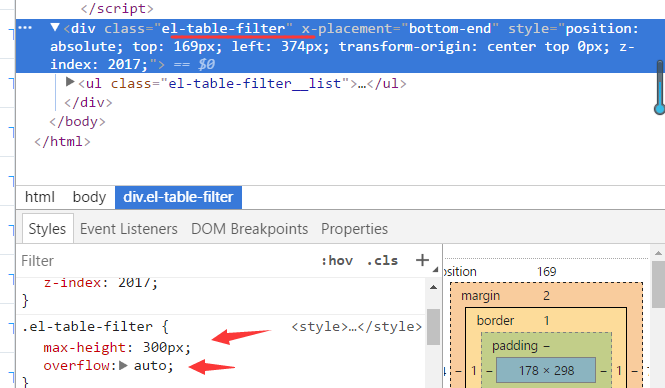The height and width of the screenshot is (388, 665).
Task: Click the styles pane scroll-up arrow
Action: coord(433,288)
